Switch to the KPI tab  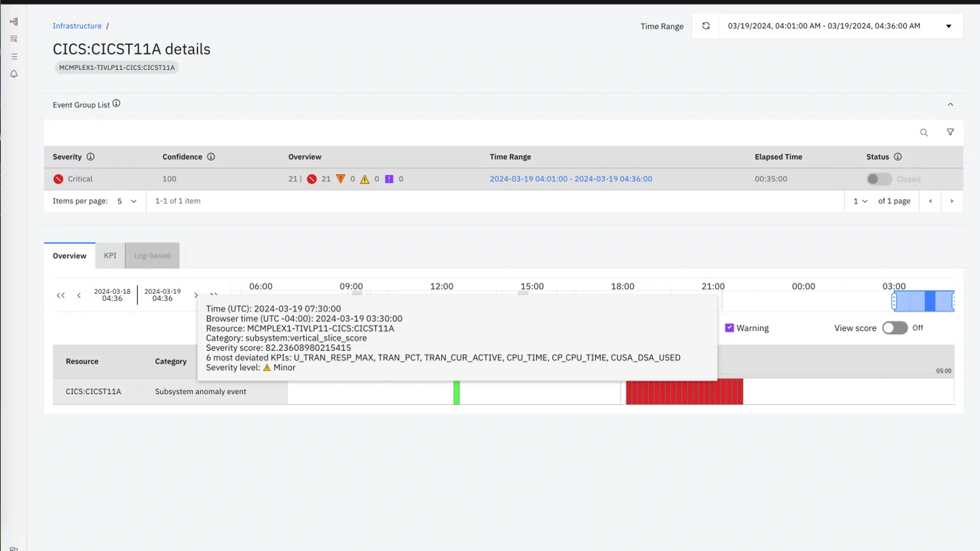tap(110, 255)
